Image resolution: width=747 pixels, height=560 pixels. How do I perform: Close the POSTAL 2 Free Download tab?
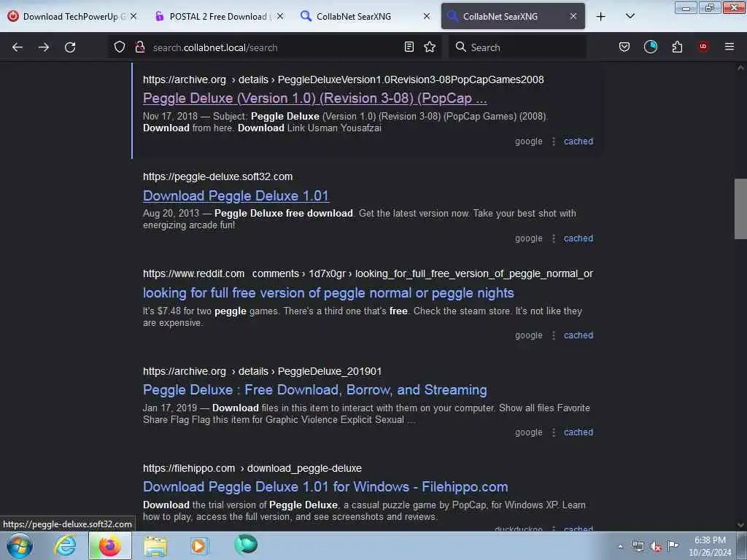(280, 16)
